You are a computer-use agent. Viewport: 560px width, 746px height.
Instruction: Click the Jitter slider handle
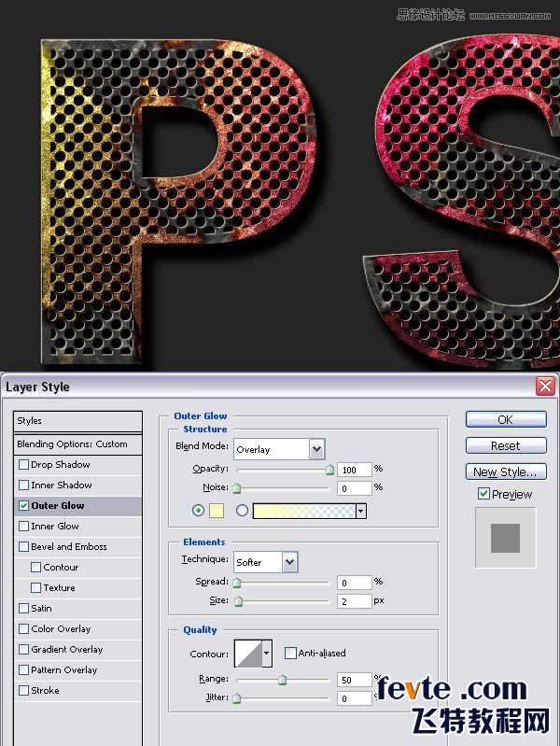[236, 698]
